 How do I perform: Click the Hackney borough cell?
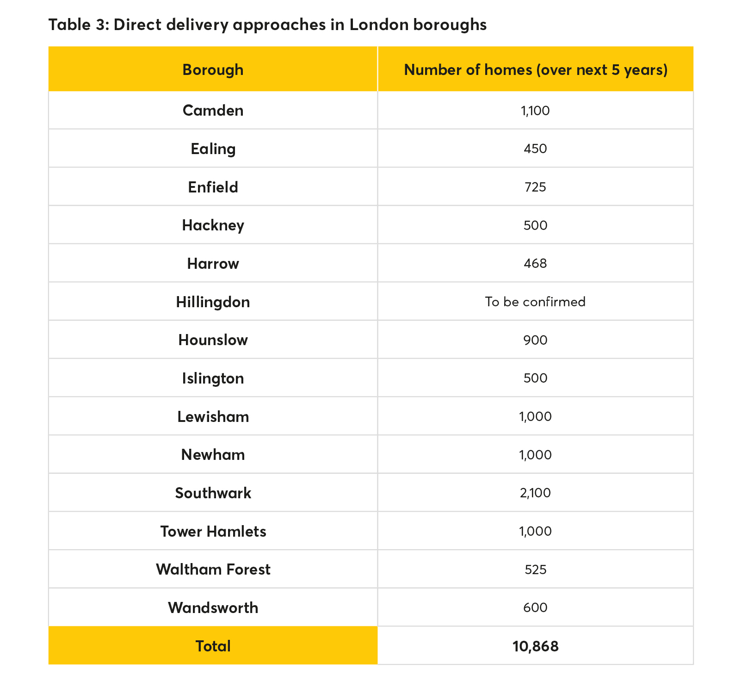pyautogui.click(x=213, y=225)
